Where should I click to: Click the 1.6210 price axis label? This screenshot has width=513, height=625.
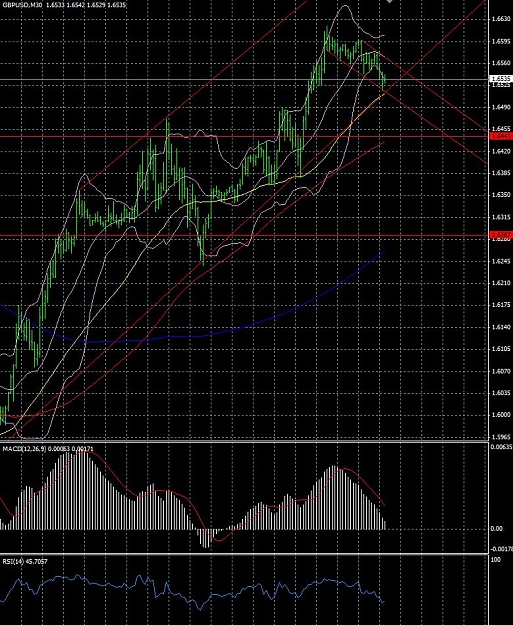coord(501,283)
